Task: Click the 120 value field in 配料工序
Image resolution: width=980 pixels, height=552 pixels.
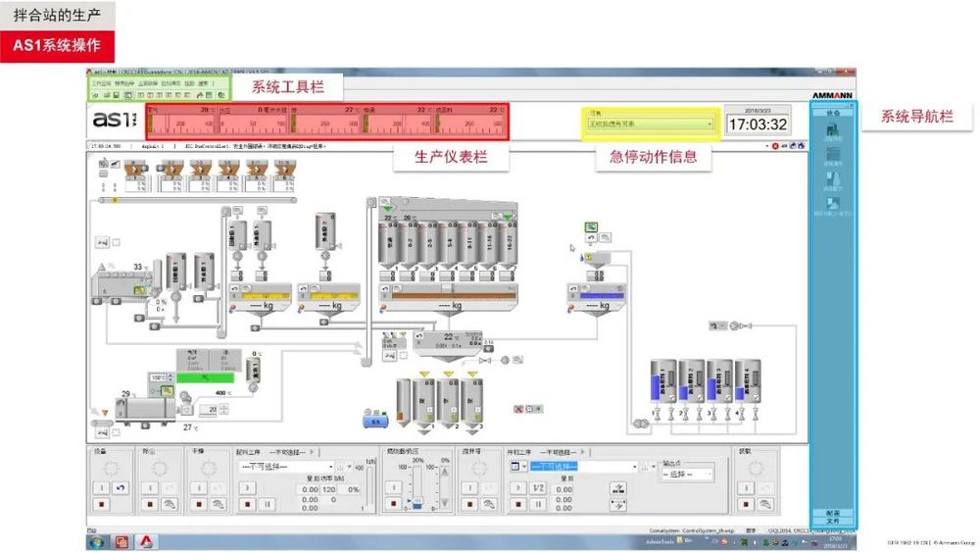Action: (x=329, y=490)
